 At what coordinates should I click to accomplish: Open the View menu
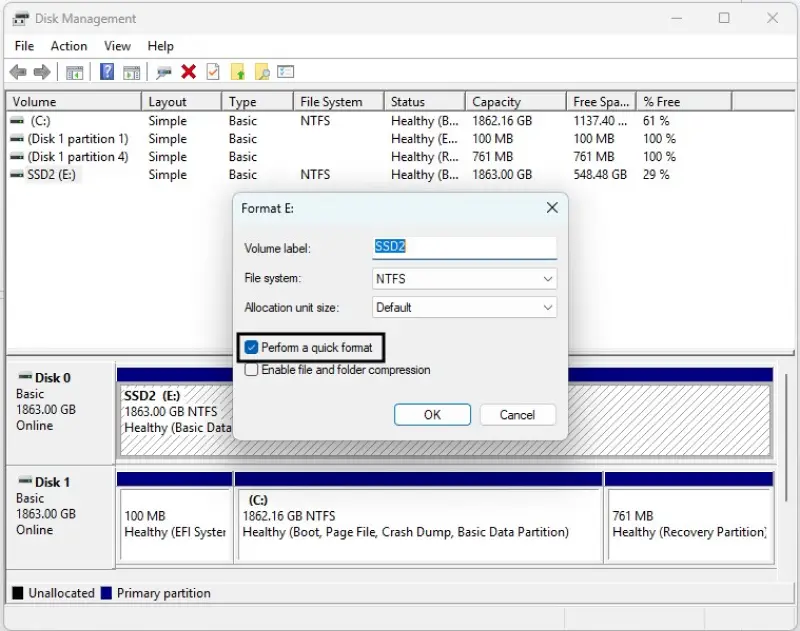(x=117, y=46)
